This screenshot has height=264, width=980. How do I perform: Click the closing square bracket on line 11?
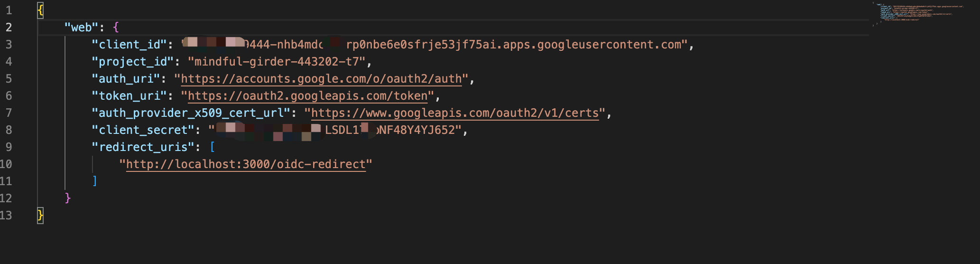point(95,181)
